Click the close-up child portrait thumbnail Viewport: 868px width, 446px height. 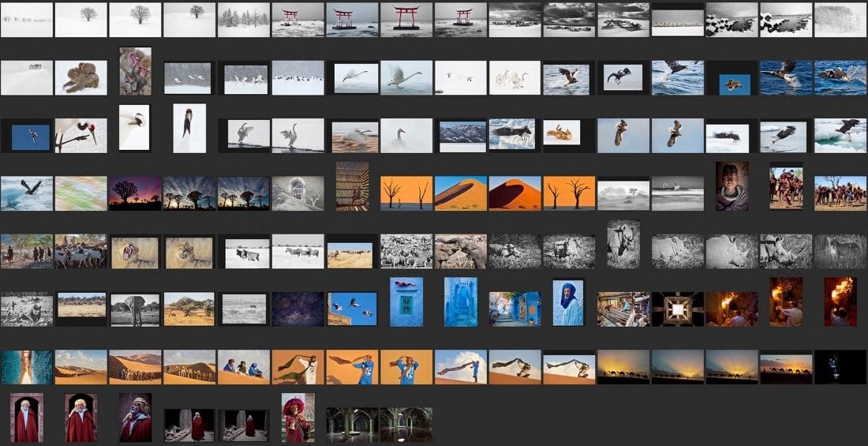(732, 186)
